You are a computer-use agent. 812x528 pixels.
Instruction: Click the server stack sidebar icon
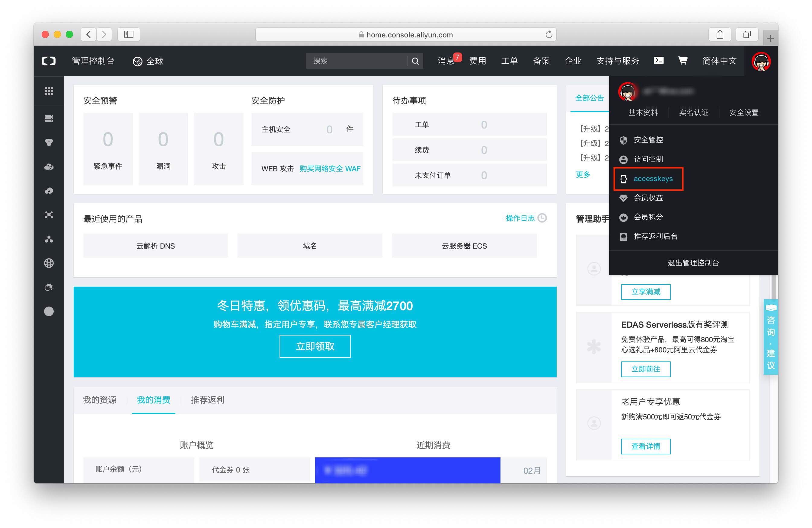49,118
